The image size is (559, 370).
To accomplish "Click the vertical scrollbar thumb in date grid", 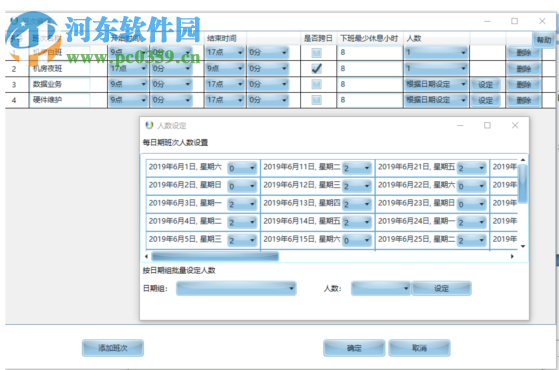I will click(523, 184).
